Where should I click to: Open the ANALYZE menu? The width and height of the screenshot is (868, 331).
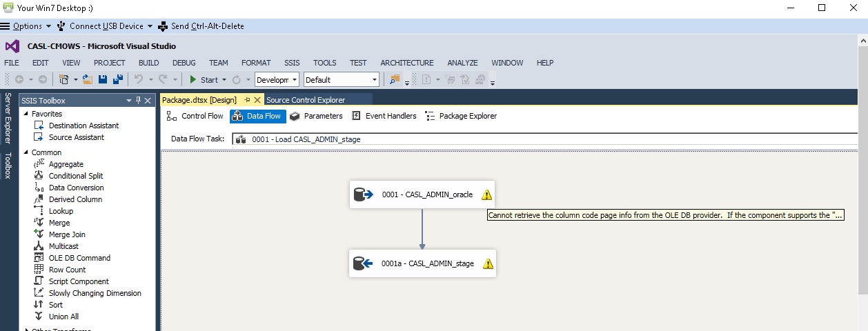tap(462, 63)
